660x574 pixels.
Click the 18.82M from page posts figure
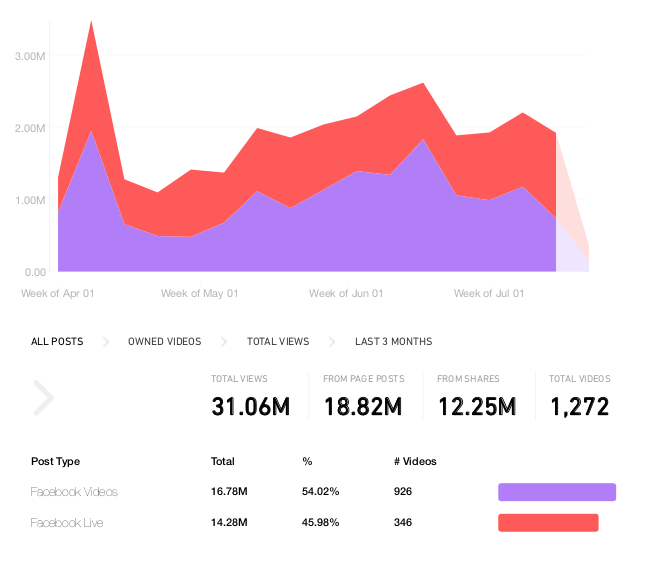click(363, 407)
